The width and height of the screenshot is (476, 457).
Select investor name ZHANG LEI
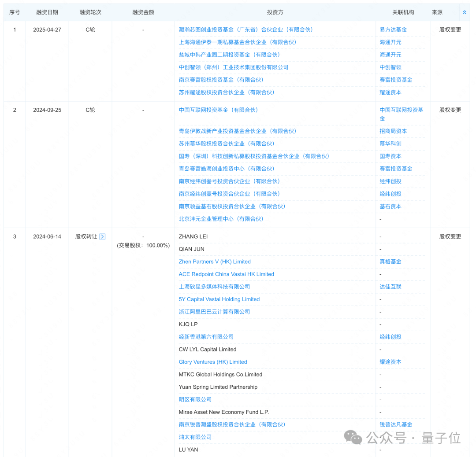tap(193, 236)
